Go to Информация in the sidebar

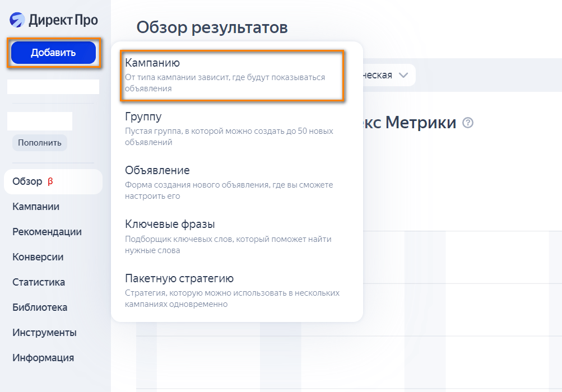(43, 358)
